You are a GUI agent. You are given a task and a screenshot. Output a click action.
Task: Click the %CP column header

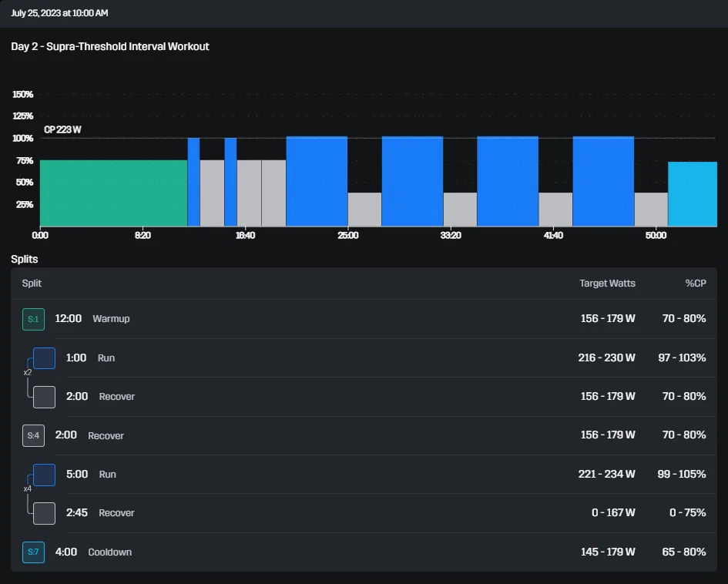(x=696, y=284)
